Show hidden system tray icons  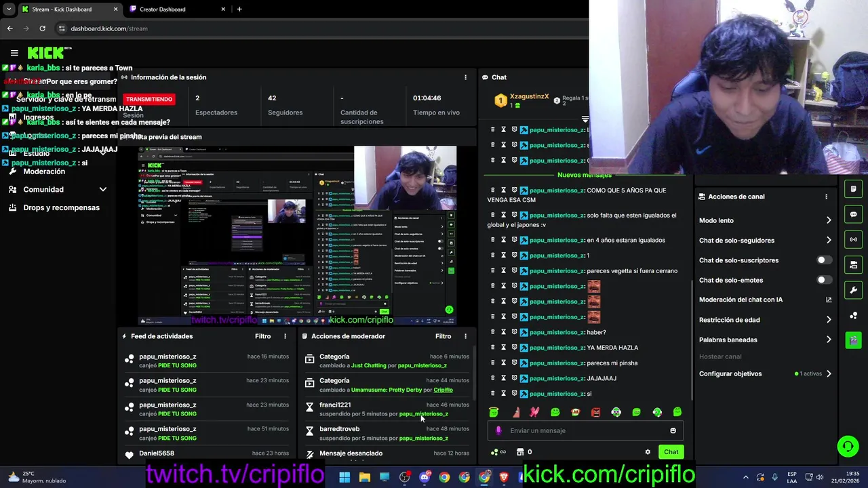click(746, 477)
